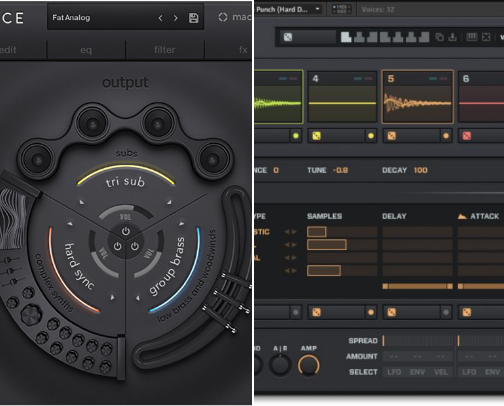Click the expand-arrows icon in toolbar

click(x=486, y=37)
